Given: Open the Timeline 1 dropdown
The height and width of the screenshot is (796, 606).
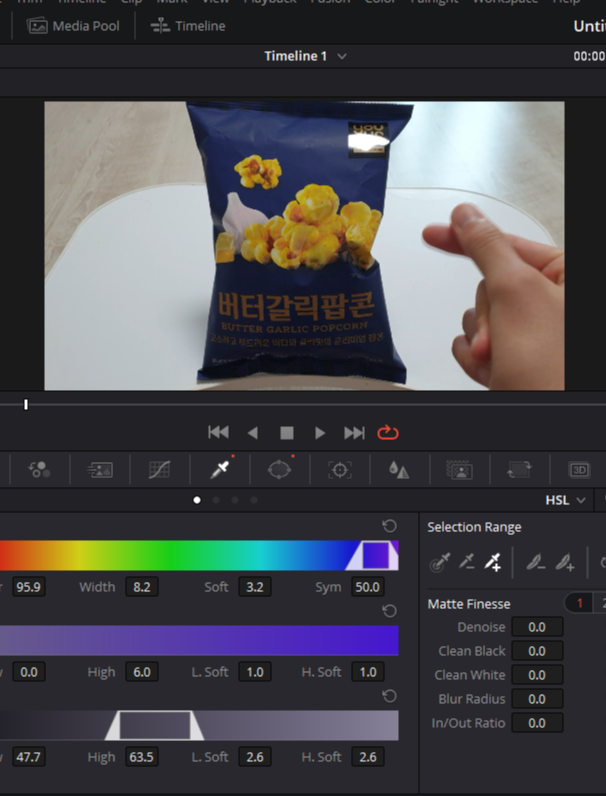Looking at the screenshot, I should 306,56.
